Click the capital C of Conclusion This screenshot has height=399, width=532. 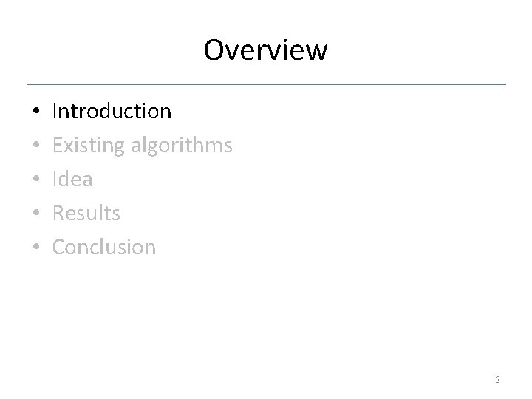pos(59,247)
